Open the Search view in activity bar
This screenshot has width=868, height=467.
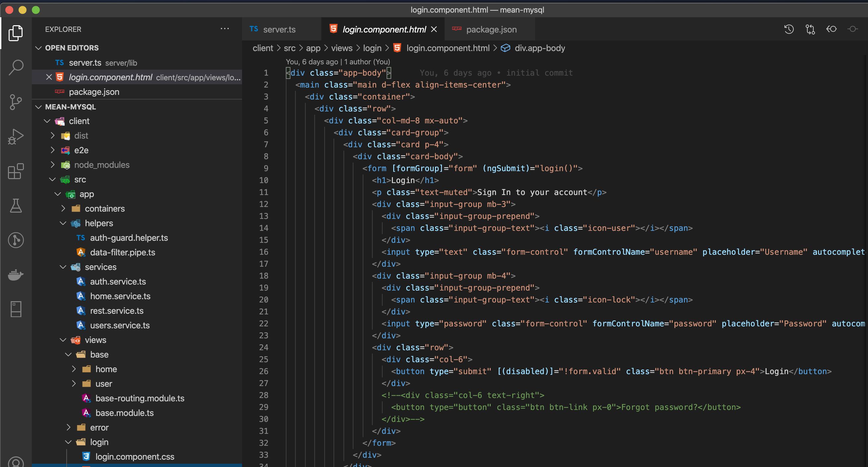click(x=16, y=67)
